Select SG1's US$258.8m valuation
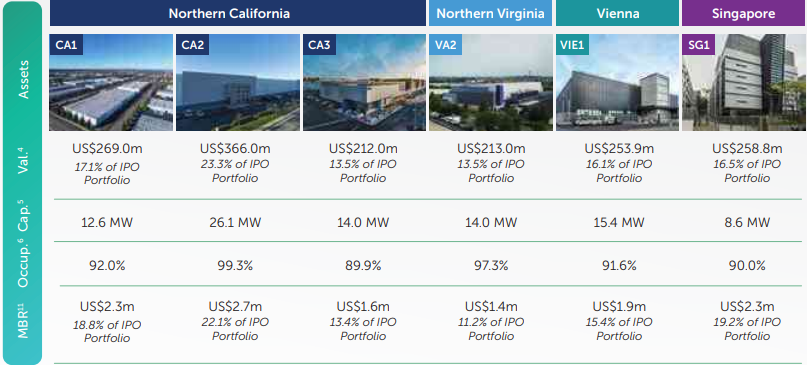The width and height of the screenshot is (807, 365). point(747,149)
